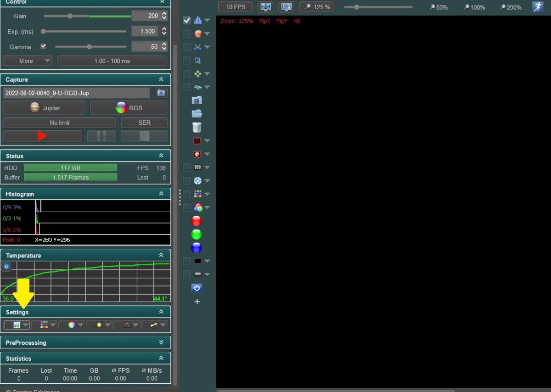551x392 pixels.
Task: Click the green autoguide arrows icon
Action: pos(198,74)
